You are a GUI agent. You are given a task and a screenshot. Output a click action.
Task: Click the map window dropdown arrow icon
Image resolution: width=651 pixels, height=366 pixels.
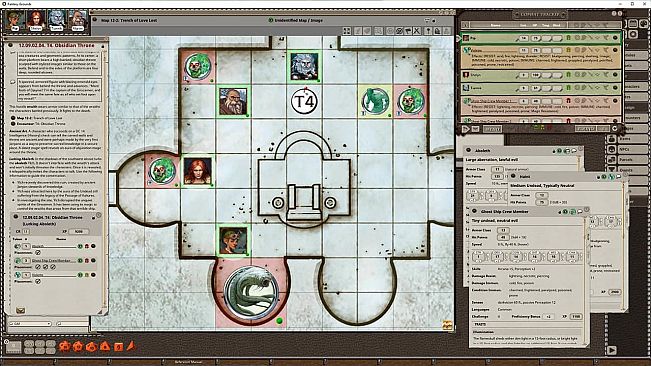[x=426, y=20]
